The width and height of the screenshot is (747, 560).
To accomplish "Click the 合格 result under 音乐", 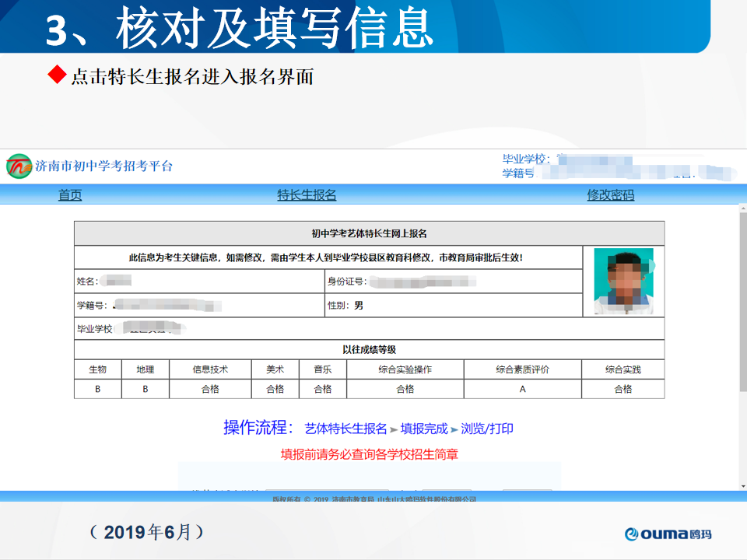I will click(x=322, y=389).
